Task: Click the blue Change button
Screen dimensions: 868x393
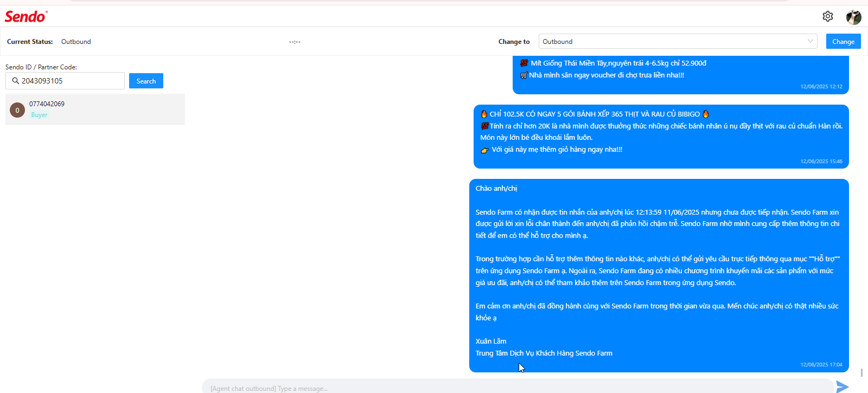Action: click(x=843, y=41)
